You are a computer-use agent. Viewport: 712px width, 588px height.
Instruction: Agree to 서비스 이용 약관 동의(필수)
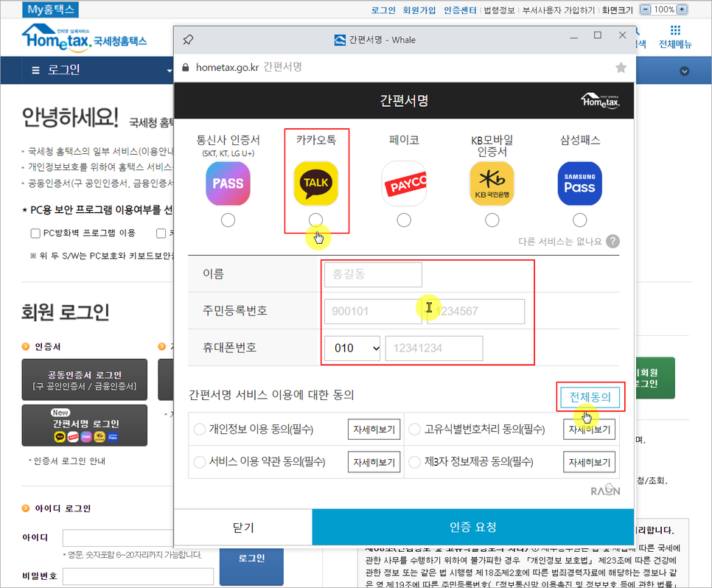(199, 462)
